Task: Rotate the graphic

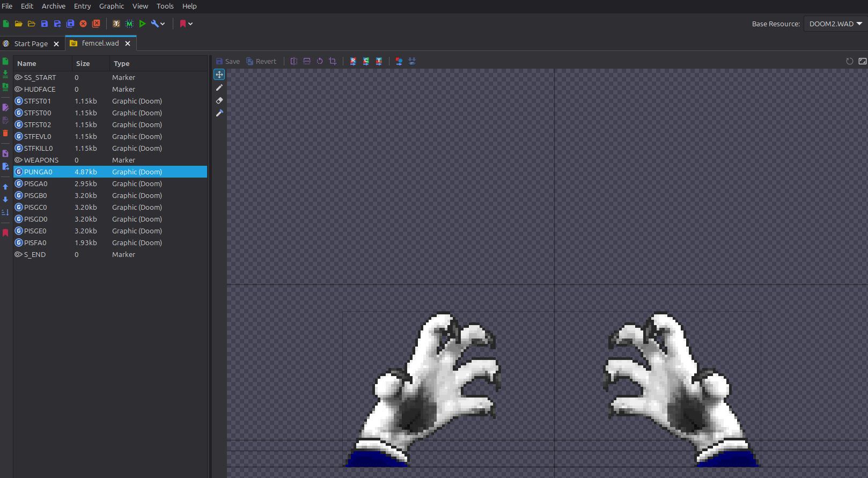Action: 320,61
